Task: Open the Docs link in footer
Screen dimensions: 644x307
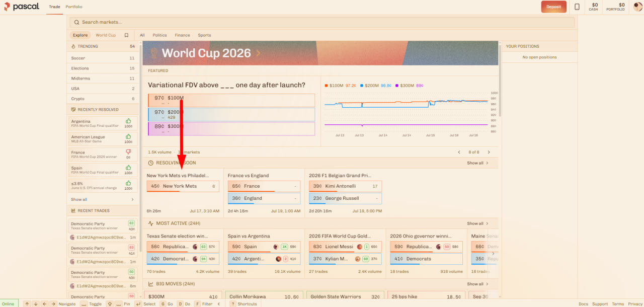Action: (x=583, y=304)
